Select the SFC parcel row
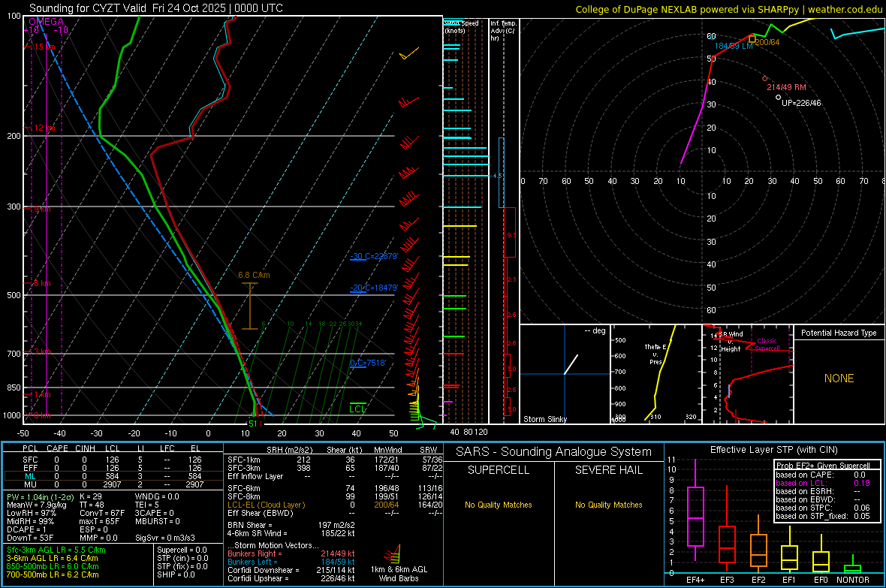The image size is (886, 588). coord(113,460)
